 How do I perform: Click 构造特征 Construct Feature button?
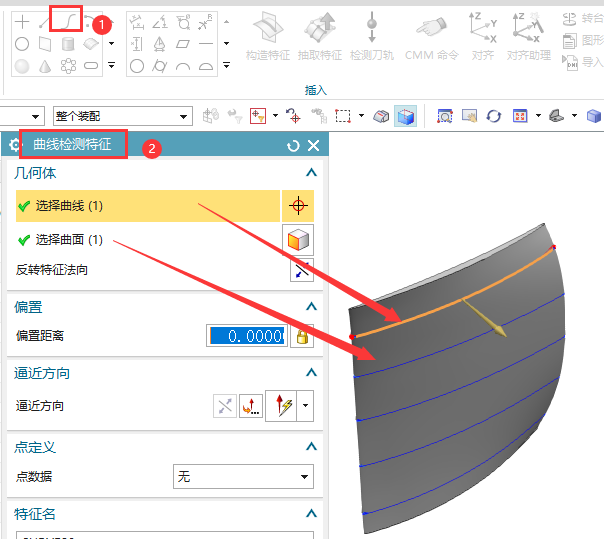click(x=268, y=36)
